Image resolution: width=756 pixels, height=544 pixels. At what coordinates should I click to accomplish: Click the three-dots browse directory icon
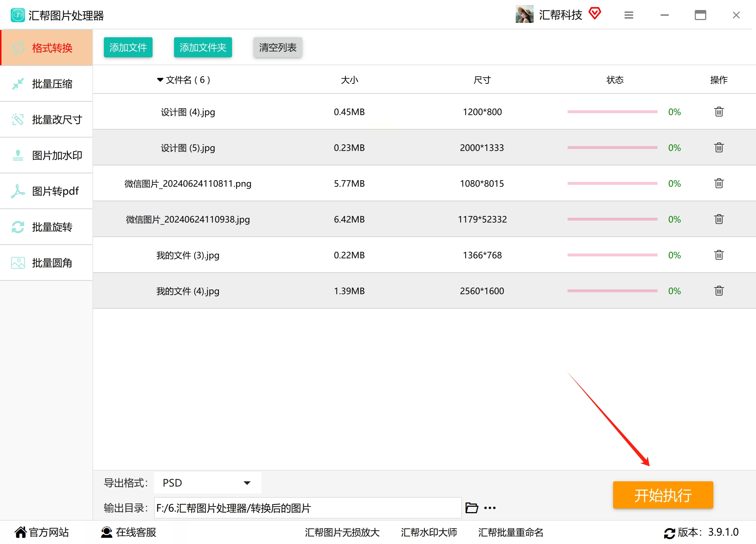coord(490,508)
